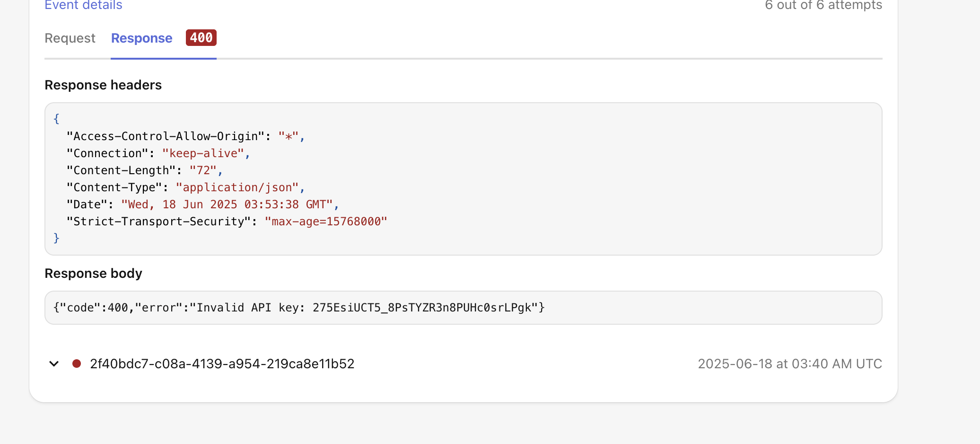
Task: Click the Date header value
Action: [227, 204]
